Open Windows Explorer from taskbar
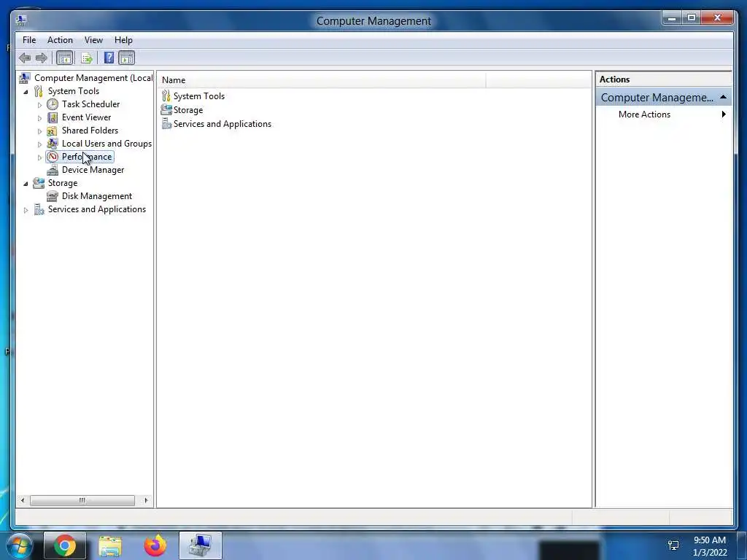Screen dimensions: 747x560 (x=110, y=545)
